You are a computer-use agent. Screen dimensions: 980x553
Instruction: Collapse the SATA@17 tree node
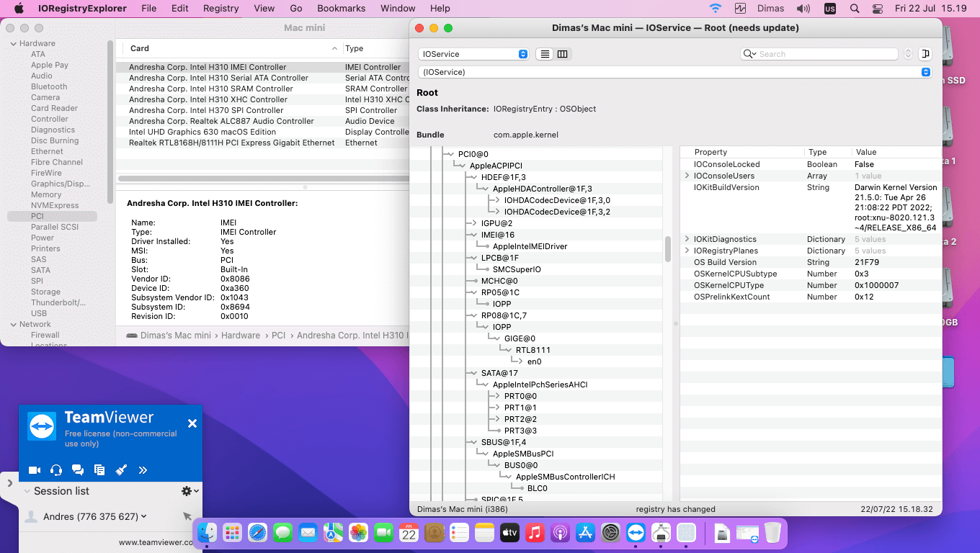click(x=473, y=373)
